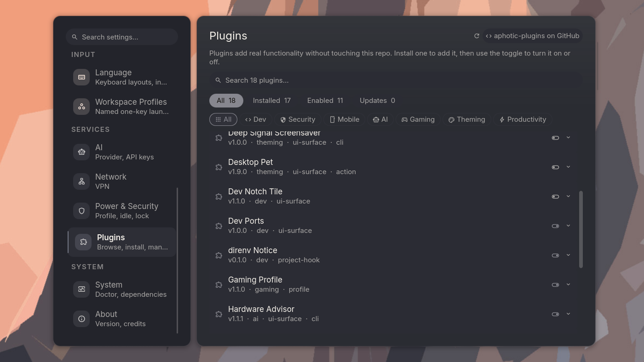Expand the Desktop Pet details chevron
The image size is (644, 362).
pos(568,167)
